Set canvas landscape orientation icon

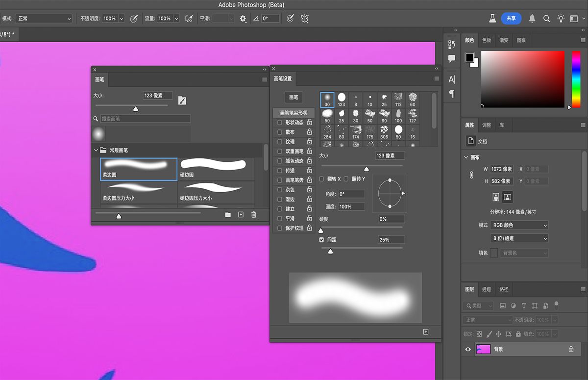508,197
